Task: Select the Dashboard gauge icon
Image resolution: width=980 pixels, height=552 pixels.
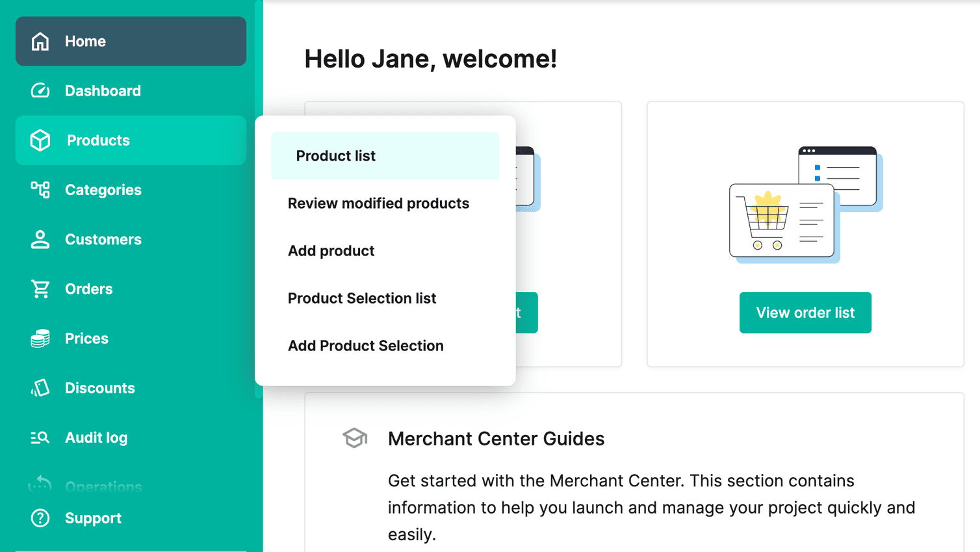Action: 40,90
